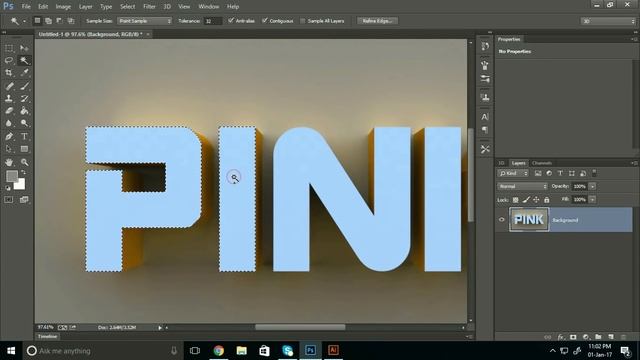Viewport: 640px width, 360px height.
Task: Open the Paragraph panel icon
Action: (485, 130)
